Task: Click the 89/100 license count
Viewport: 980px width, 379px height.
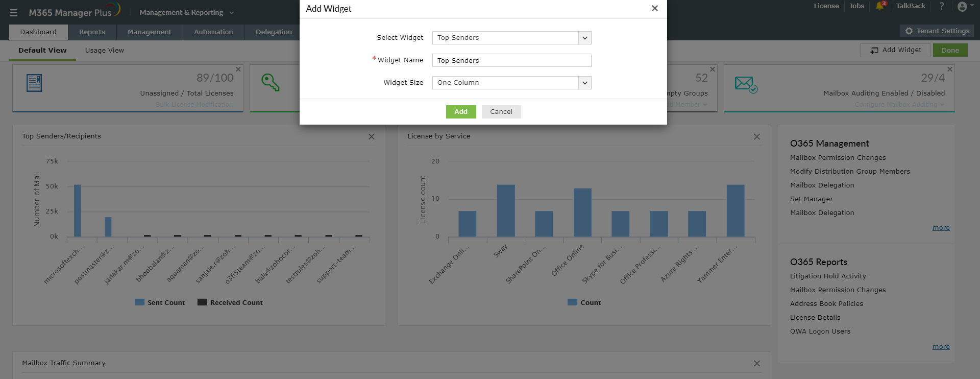Action: tap(215, 78)
